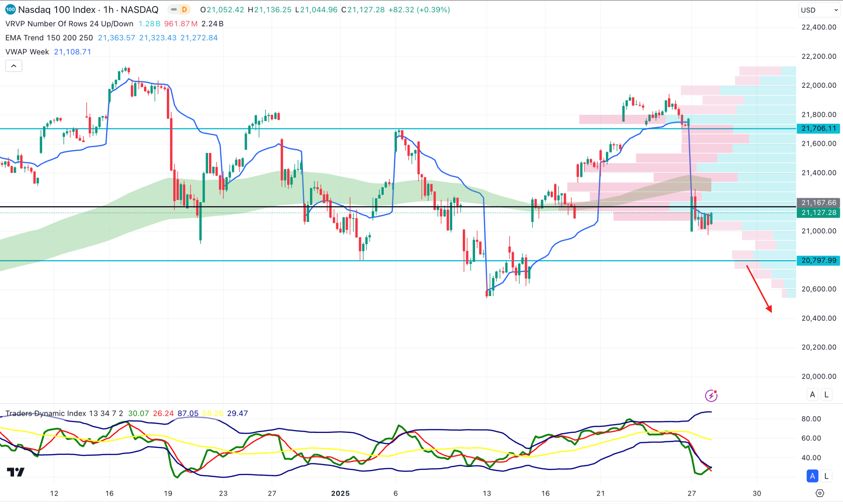The height and width of the screenshot is (504, 843).
Task: Click the EMA 150 value 21,363.57
Action: click(x=116, y=38)
